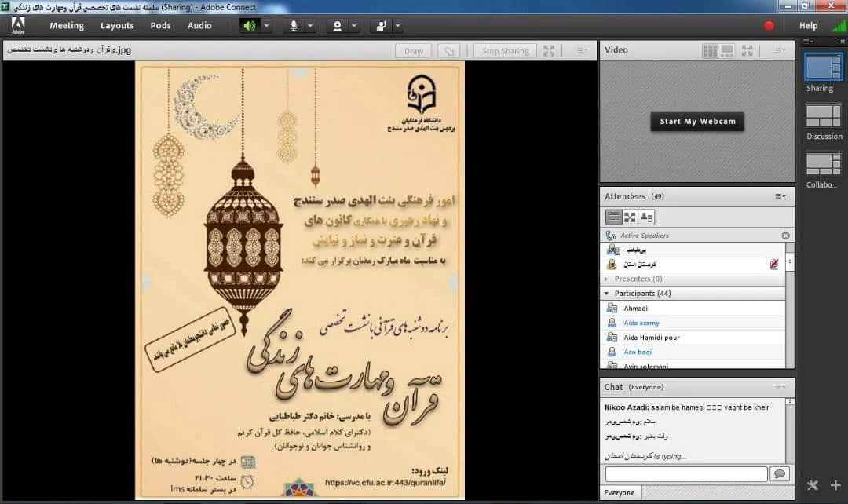Switch video pod to grid view
Image resolution: width=848 pixels, height=504 pixels.
710,50
